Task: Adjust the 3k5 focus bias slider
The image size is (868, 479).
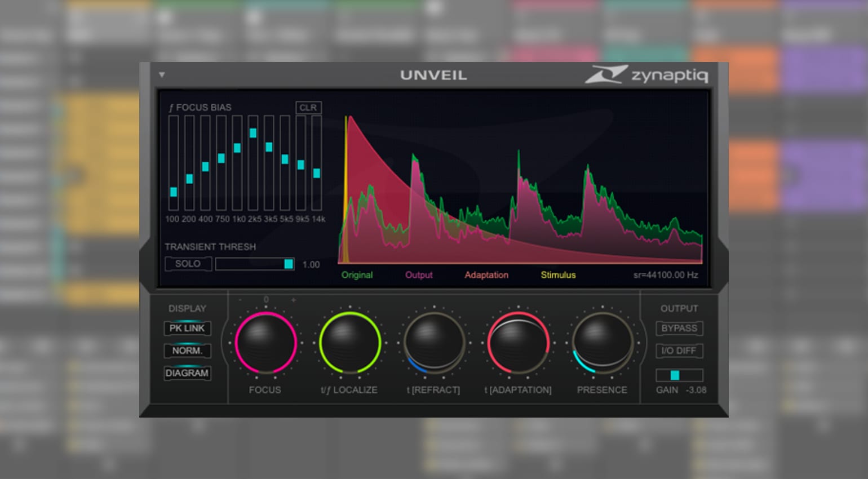Action: tap(269, 163)
